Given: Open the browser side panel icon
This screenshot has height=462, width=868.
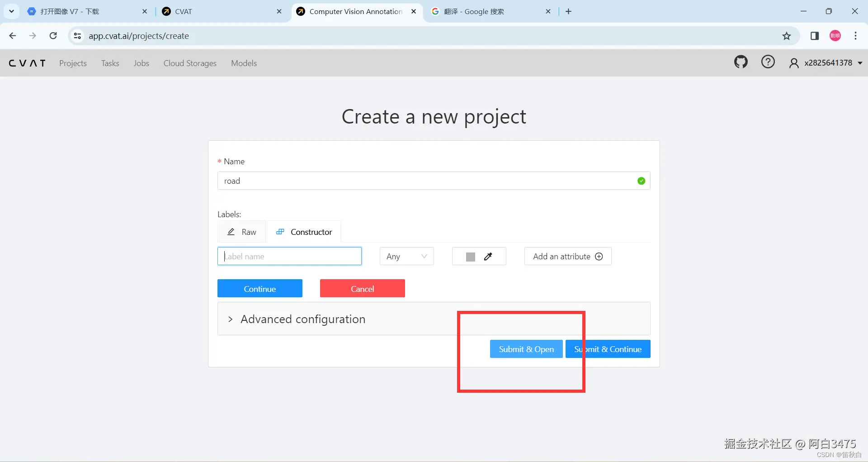Looking at the screenshot, I should coord(815,36).
